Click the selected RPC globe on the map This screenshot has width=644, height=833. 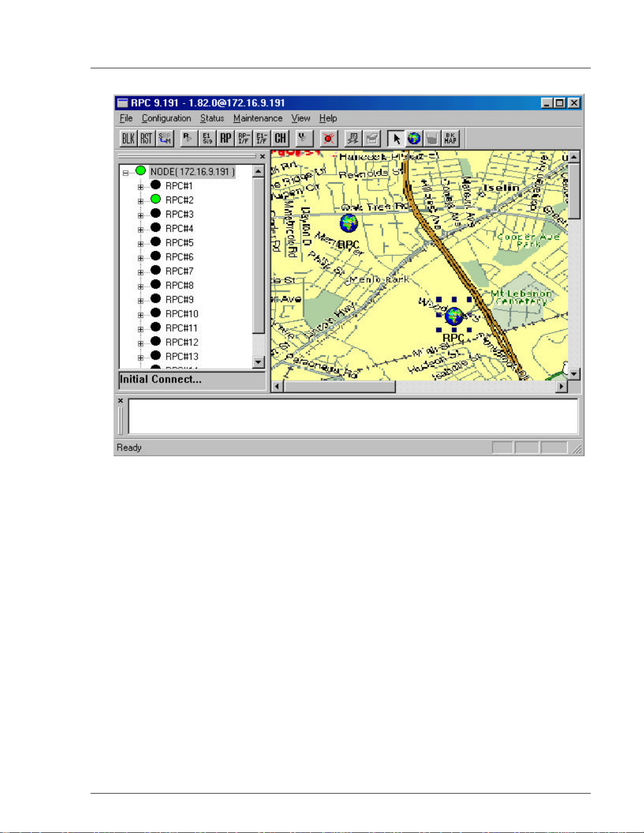[x=454, y=316]
